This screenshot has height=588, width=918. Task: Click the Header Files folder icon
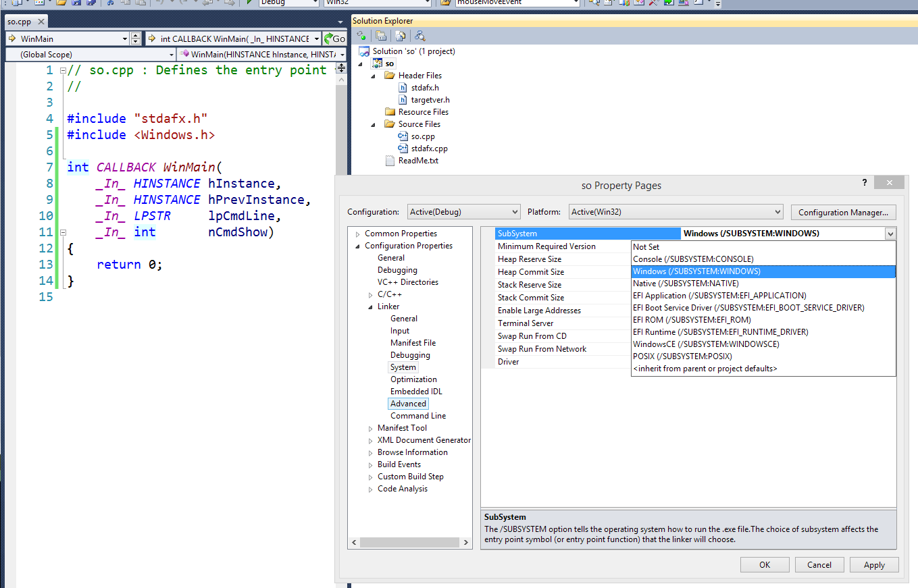(390, 76)
